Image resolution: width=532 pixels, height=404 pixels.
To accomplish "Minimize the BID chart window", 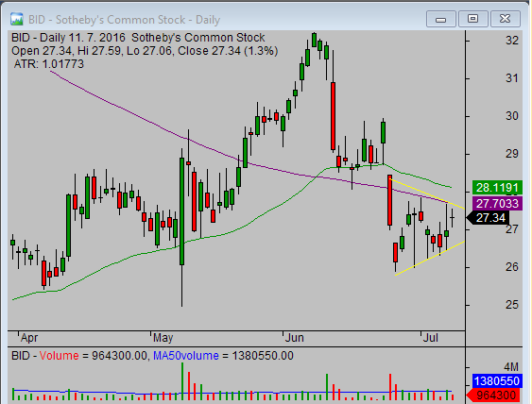I will [x=440, y=19].
